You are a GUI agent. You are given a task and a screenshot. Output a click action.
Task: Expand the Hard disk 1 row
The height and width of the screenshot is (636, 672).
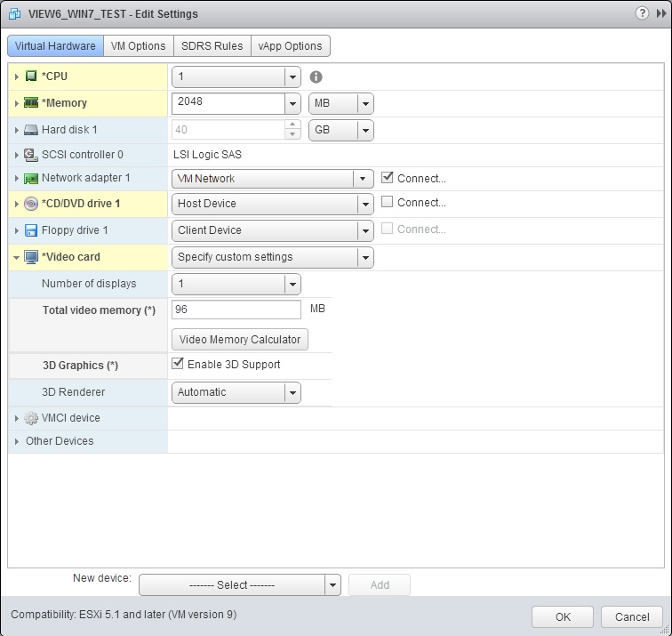(16, 130)
